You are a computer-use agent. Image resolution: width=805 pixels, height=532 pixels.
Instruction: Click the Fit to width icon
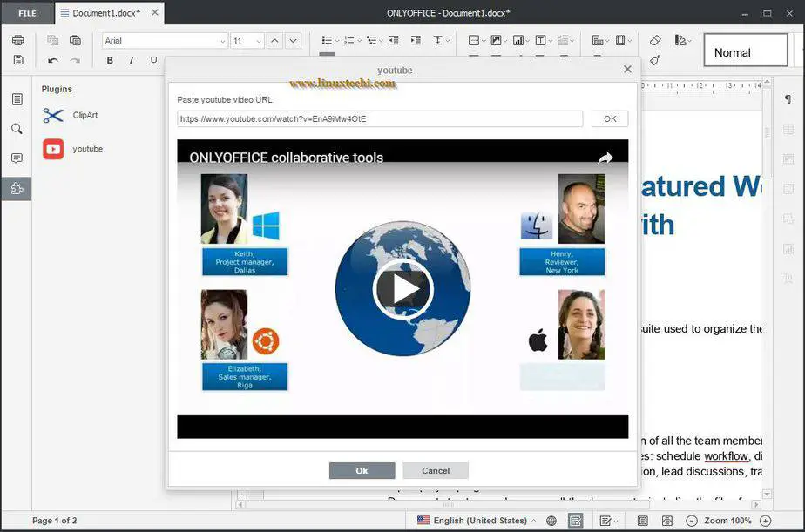point(666,521)
